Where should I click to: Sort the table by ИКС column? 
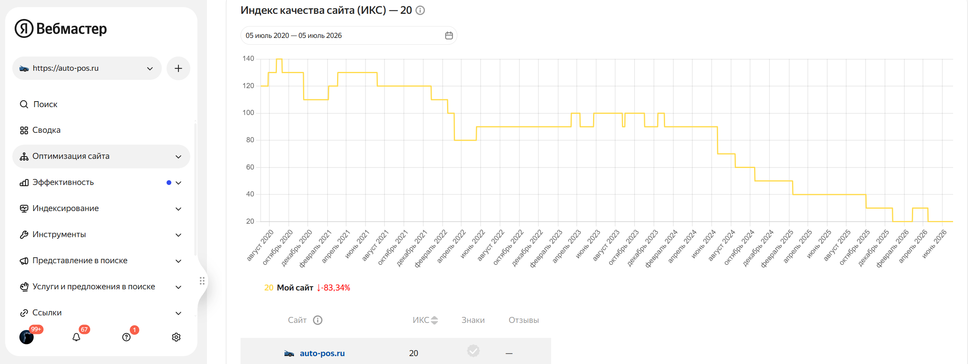(x=425, y=320)
